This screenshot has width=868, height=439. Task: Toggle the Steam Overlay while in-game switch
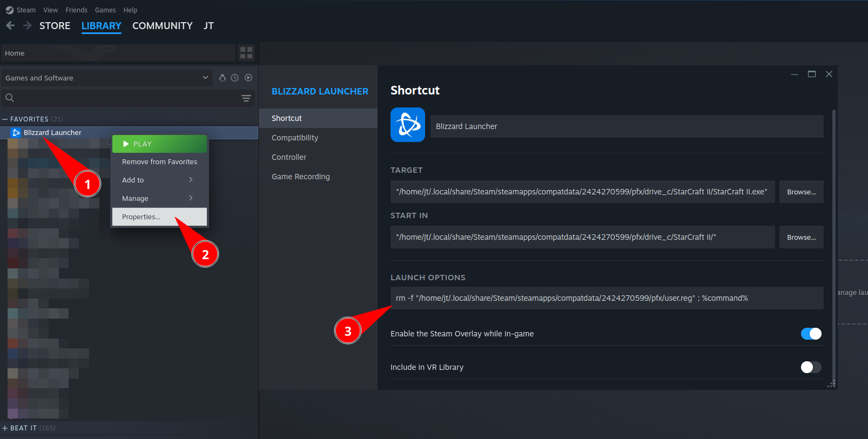click(811, 334)
